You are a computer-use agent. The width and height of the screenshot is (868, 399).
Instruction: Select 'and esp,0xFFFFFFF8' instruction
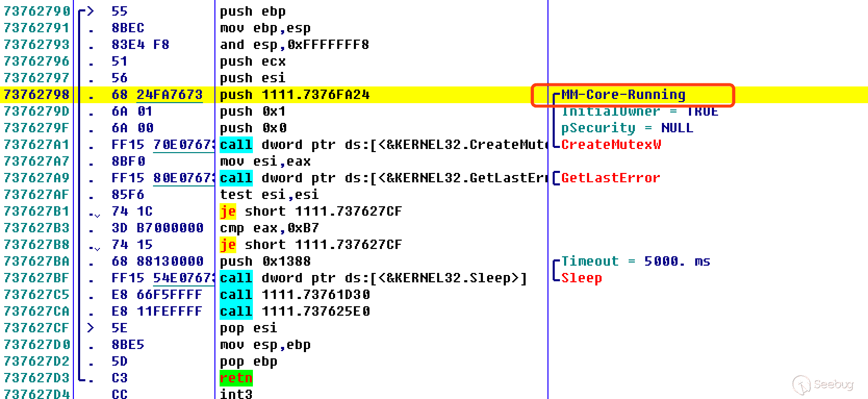[295, 44]
